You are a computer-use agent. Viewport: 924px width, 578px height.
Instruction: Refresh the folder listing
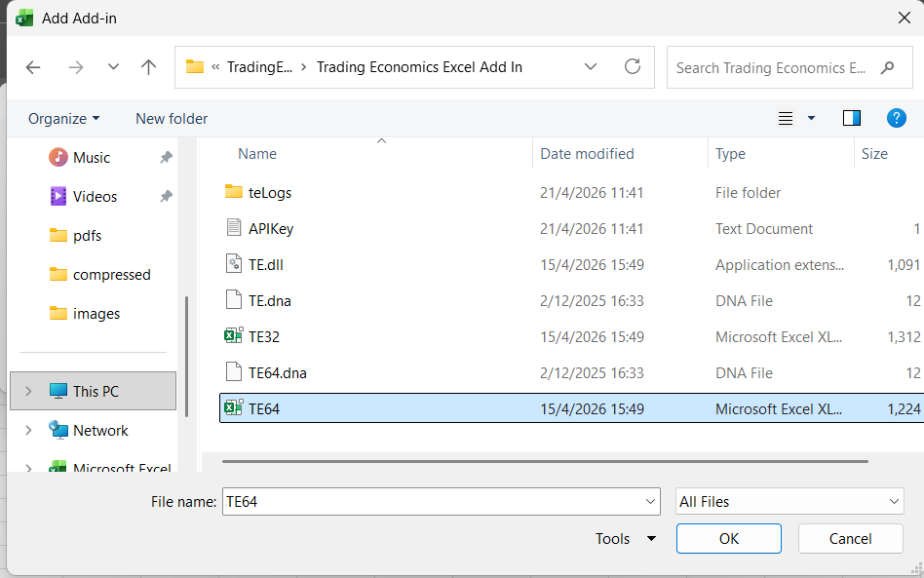point(633,66)
